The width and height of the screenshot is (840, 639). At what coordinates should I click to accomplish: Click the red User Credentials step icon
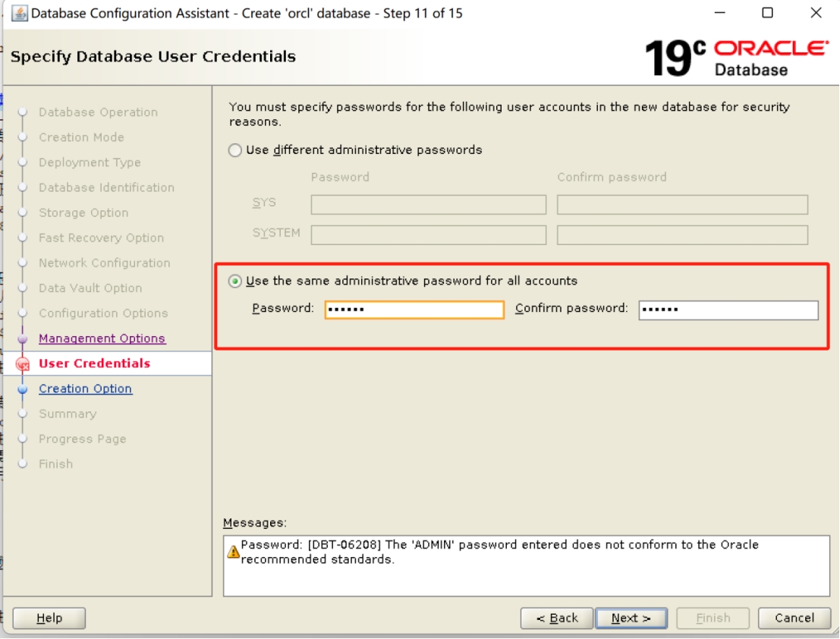coord(23,364)
